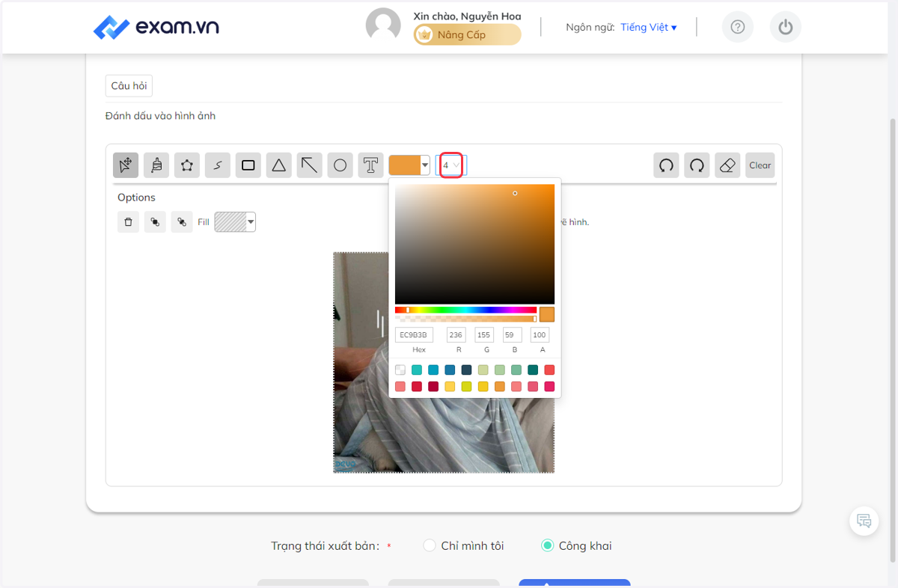Click the R value field 236
898x588 pixels.
(x=456, y=335)
